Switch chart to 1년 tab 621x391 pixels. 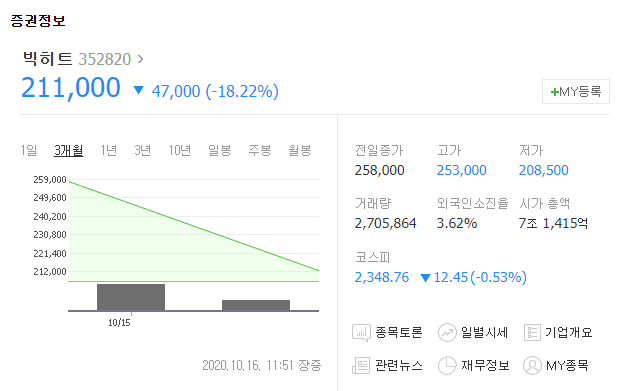click(109, 151)
